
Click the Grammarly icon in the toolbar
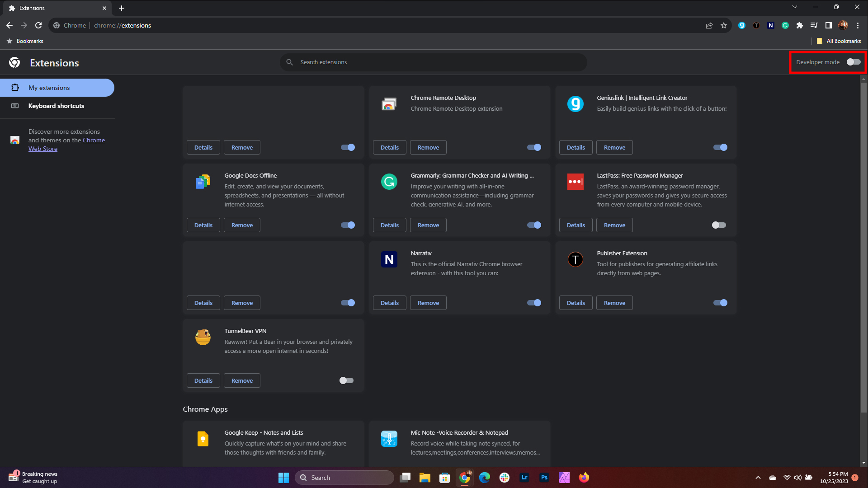[x=785, y=25]
